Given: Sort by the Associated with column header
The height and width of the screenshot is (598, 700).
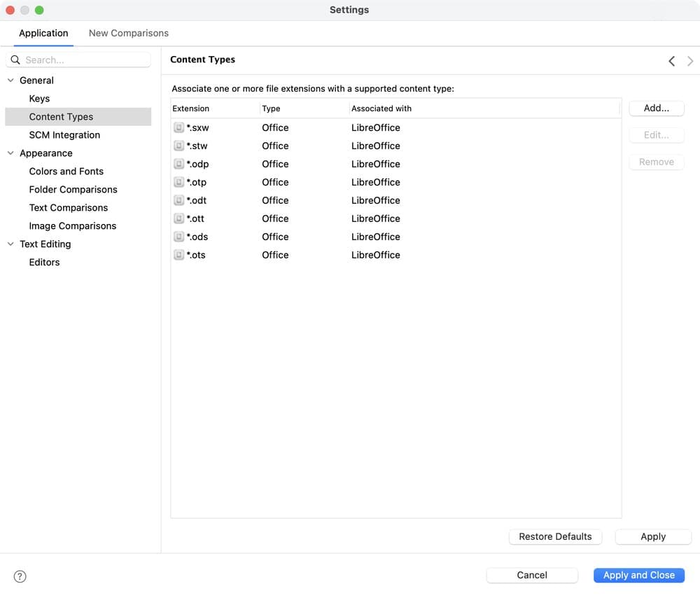Looking at the screenshot, I should 485,109.
